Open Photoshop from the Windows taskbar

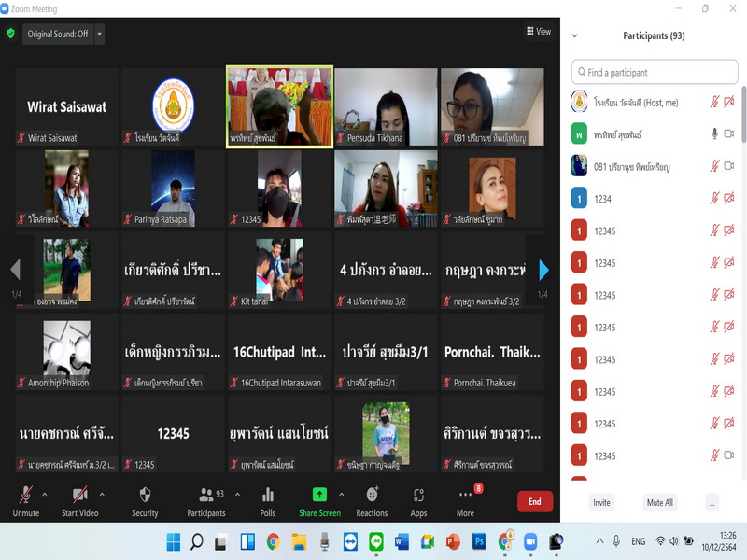pos(479,541)
